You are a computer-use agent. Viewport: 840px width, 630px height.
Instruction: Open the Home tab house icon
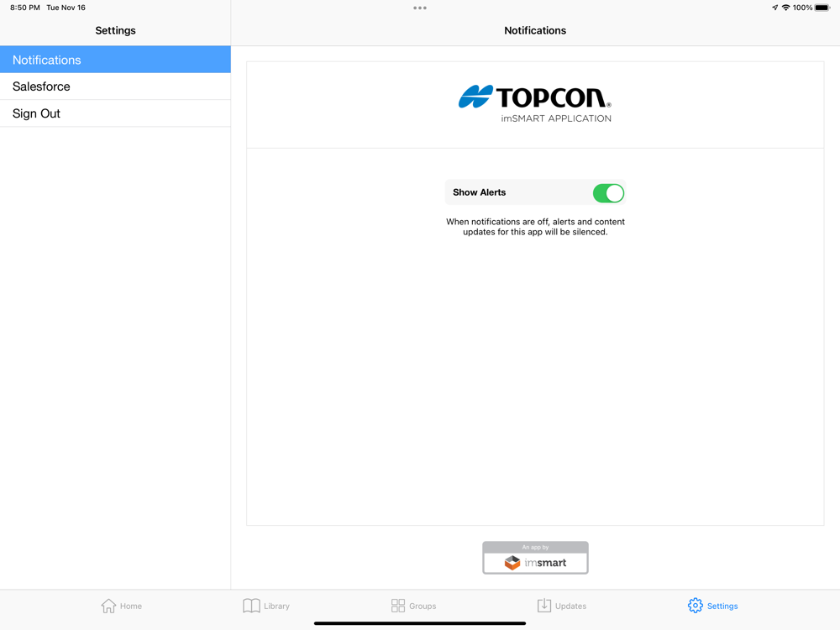(x=108, y=606)
